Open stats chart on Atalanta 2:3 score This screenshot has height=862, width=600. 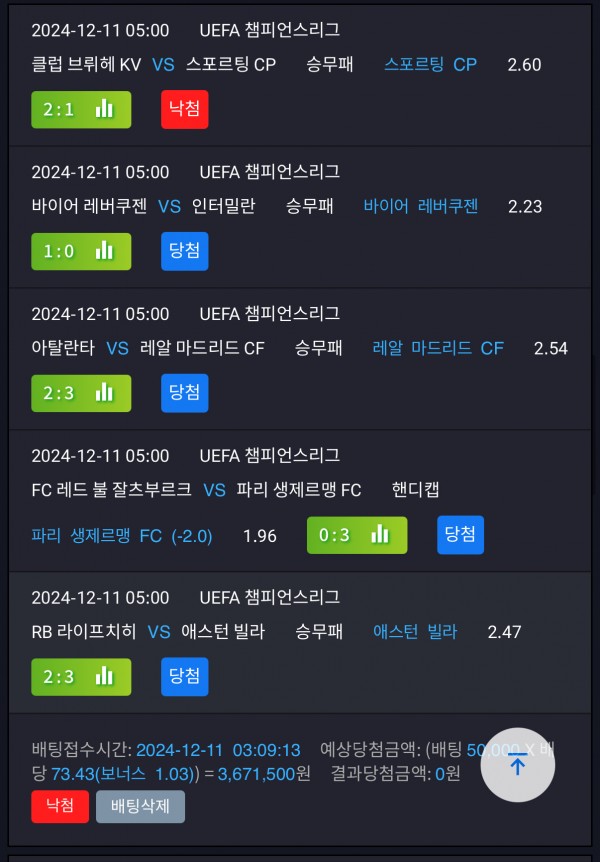pyautogui.click(x=104, y=393)
